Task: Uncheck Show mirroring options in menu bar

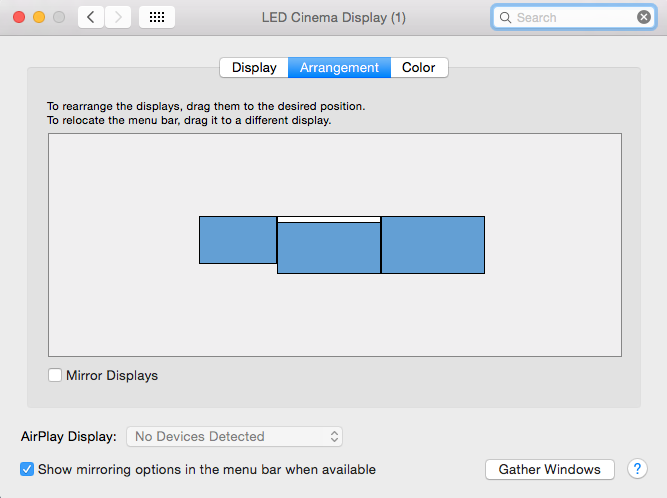Action: (27, 469)
